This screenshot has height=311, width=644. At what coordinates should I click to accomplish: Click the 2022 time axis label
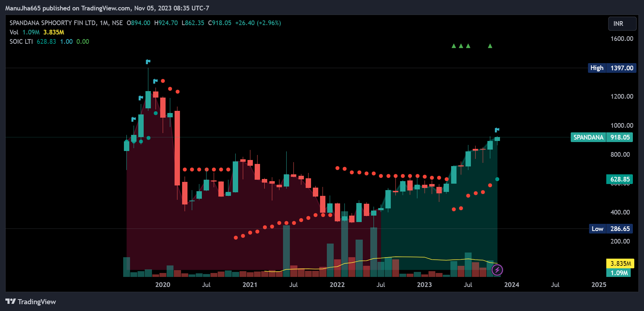[337, 285]
